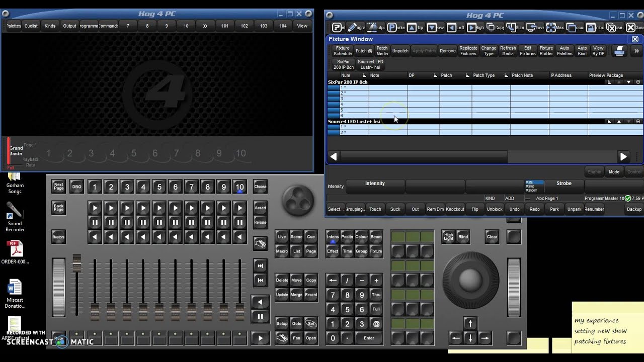Click pause button under Choose key 5
This screenshot has width=644, height=362.
click(159, 222)
